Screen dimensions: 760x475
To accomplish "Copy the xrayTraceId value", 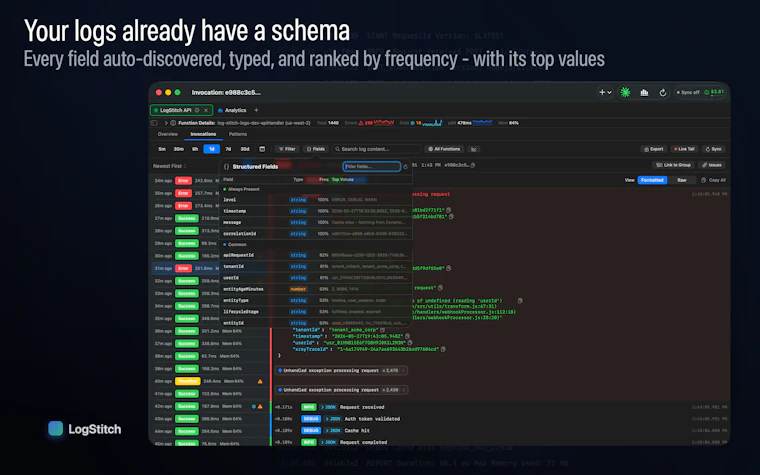I will (443, 348).
